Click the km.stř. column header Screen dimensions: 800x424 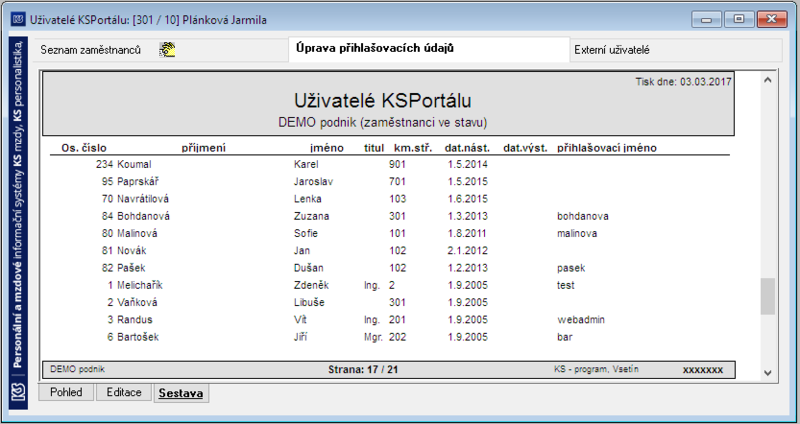pyautogui.click(x=413, y=148)
